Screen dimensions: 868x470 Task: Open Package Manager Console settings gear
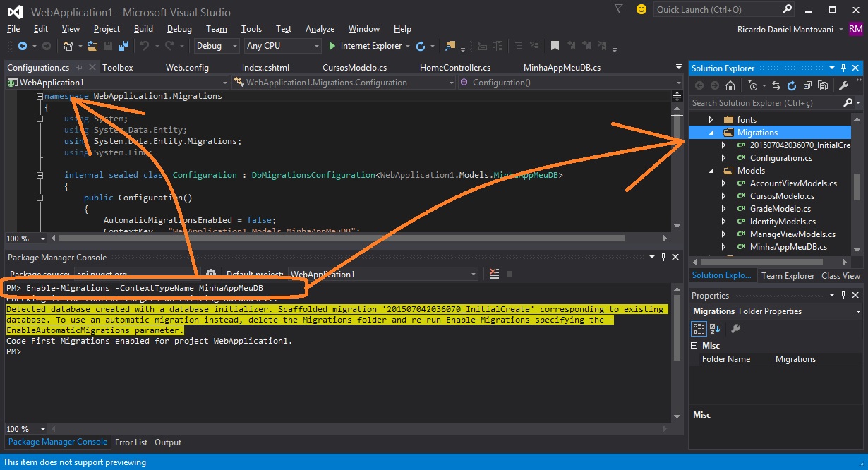(210, 274)
